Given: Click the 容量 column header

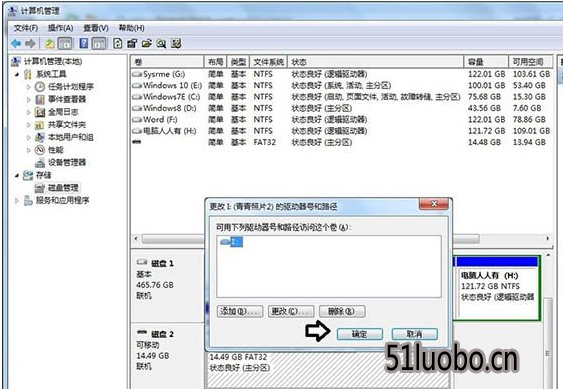Looking at the screenshot, I should click(x=486, y=62).
